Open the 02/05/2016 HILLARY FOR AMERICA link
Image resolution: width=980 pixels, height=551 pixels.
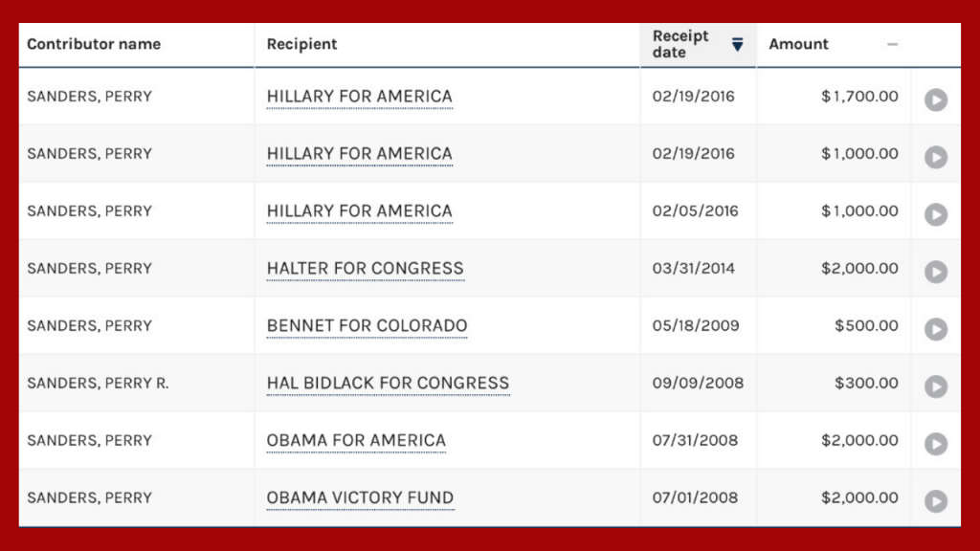click(359, 211)
